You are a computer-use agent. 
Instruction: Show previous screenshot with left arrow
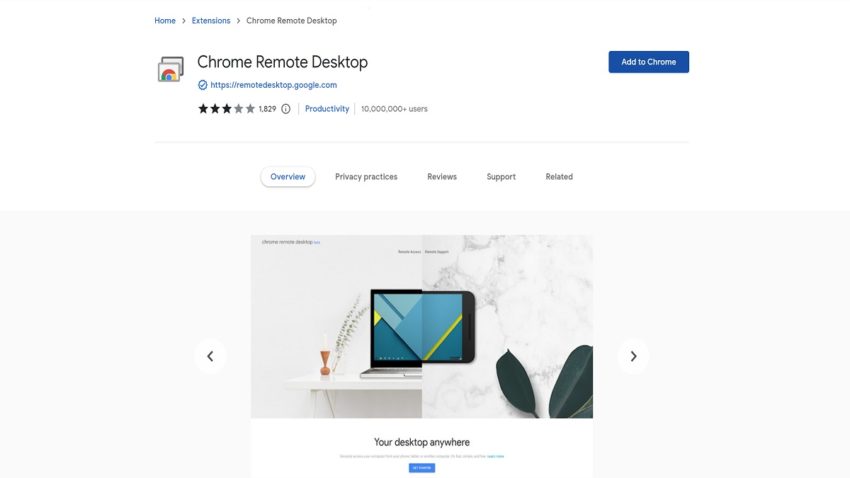pyautogui.click(x=210, y=356)
